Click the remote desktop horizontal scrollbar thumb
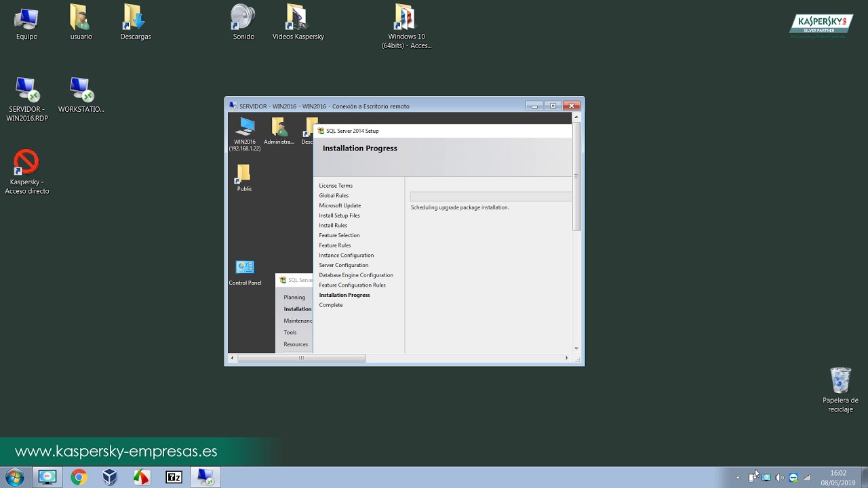 [x=302, y=358]
